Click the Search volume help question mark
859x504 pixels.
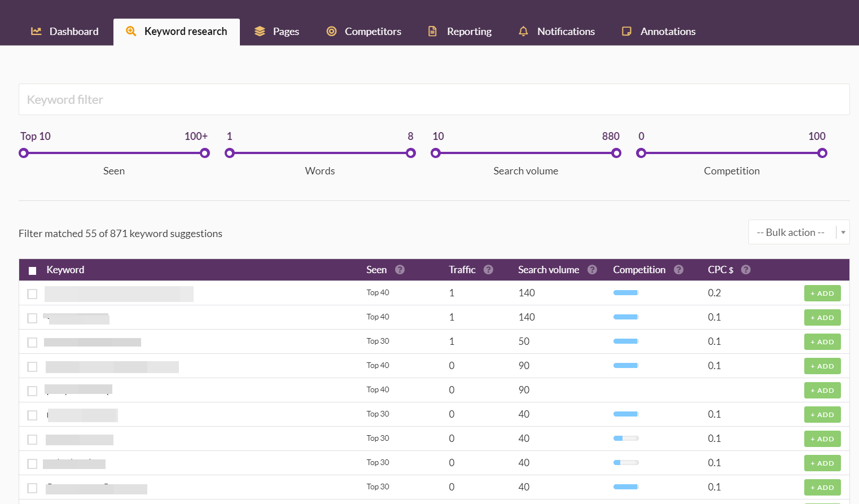point(592,270)
